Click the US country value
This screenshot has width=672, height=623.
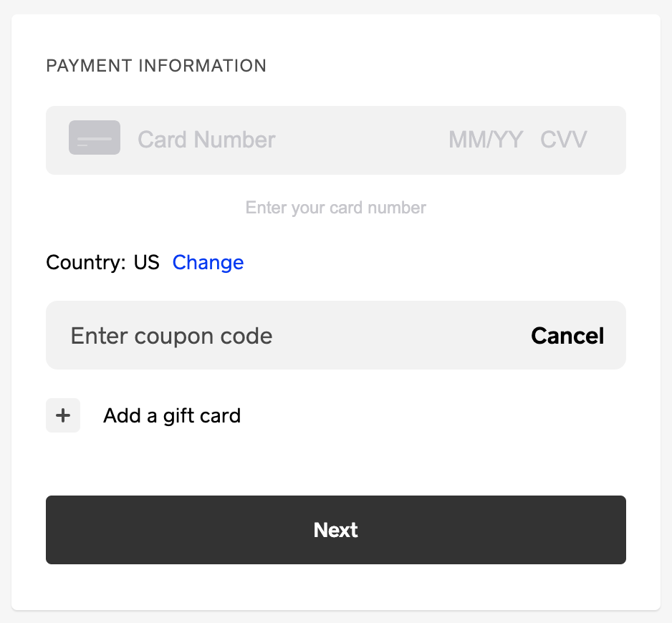(146, 263)
